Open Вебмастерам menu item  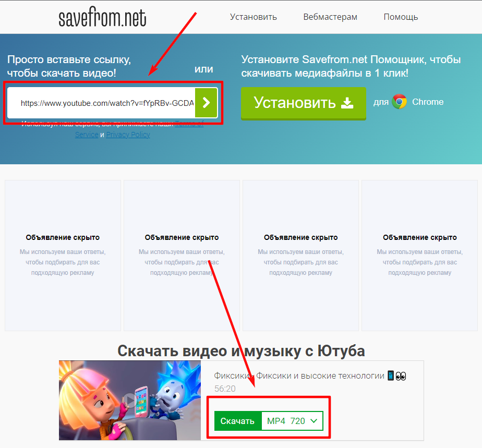[330, 17]
